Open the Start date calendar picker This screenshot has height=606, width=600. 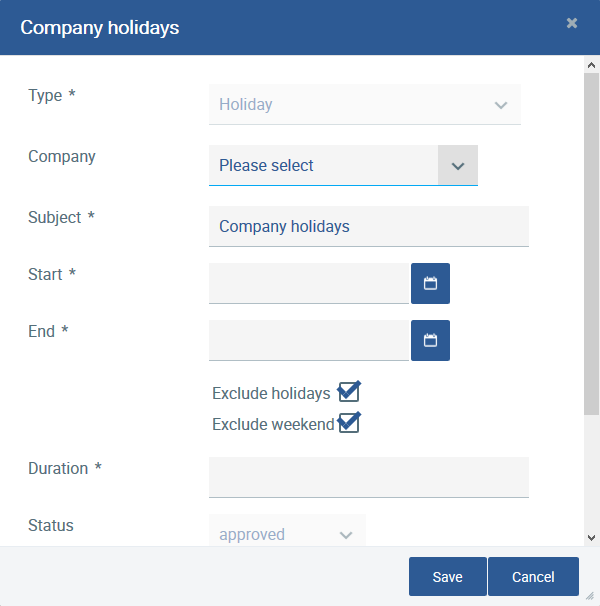click(430, 284)
